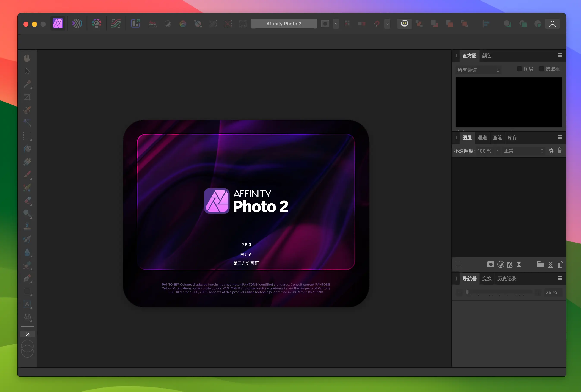This screenshot has width=581, height=392.
Task: Drag the navigator zoom slider
Action: 468,292
